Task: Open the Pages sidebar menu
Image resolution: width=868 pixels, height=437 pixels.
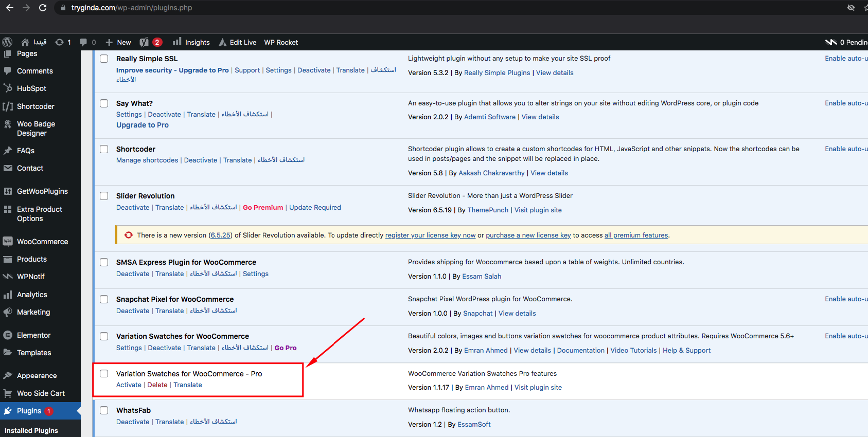Action: [27, 53]
